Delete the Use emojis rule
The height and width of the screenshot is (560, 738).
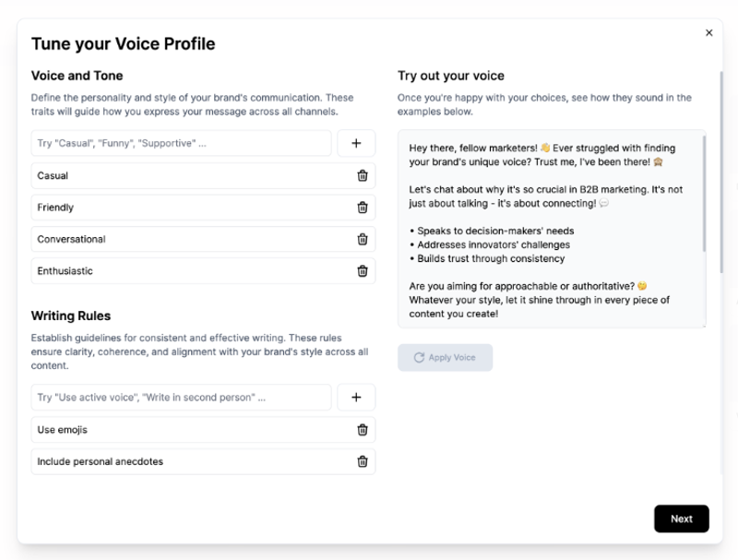click(x=363, y=430)
